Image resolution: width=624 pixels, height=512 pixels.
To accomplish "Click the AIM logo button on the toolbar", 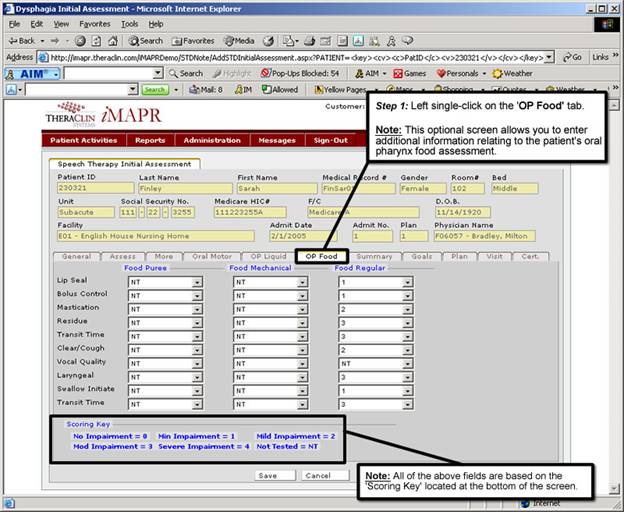I will [x=32, y=74].
